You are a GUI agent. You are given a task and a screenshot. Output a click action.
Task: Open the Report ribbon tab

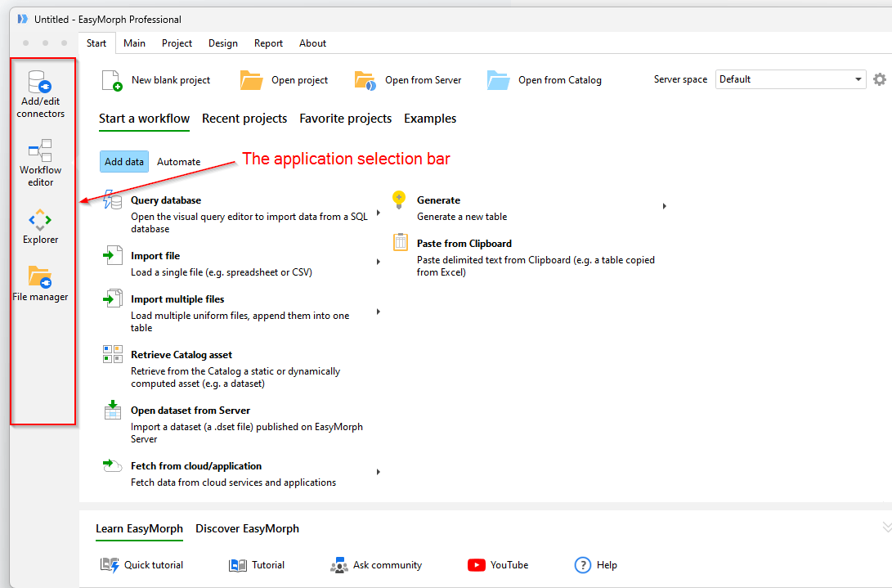[x=268, y=43]
